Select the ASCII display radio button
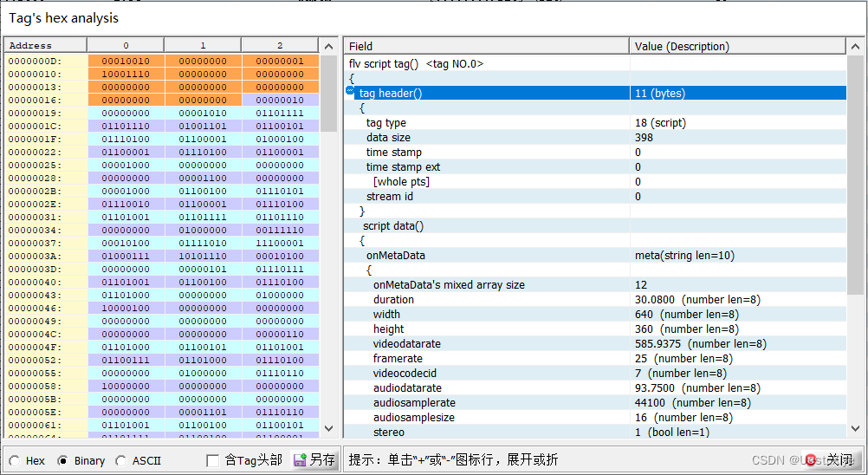This screenshot has height=475, width=868. (x=120, y=460)
